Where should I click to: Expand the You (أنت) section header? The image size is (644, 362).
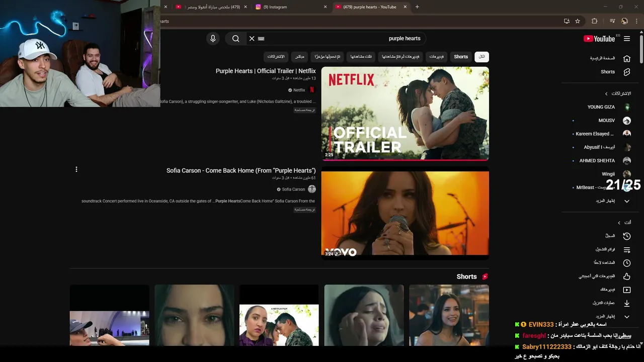point(624,222)
